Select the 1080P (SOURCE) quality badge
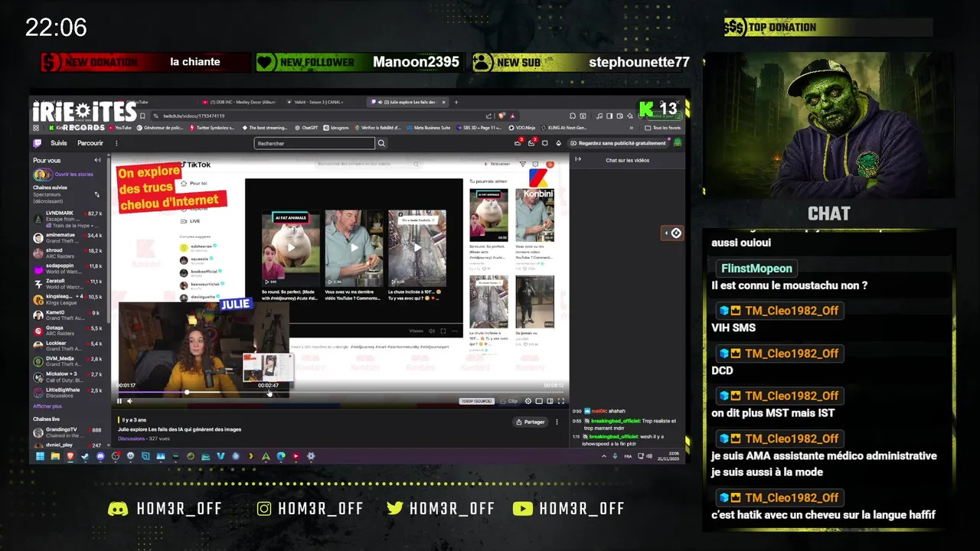This screenshot has width=980, height=551. [476, 401]
